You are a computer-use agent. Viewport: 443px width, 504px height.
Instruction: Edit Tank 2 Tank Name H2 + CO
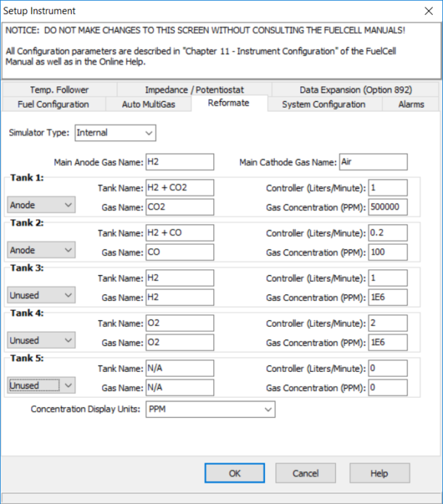click(x=180, y=232)
